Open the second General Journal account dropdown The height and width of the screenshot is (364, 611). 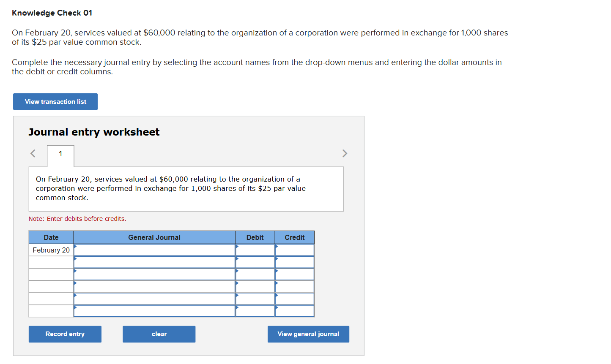click(154, 262)
